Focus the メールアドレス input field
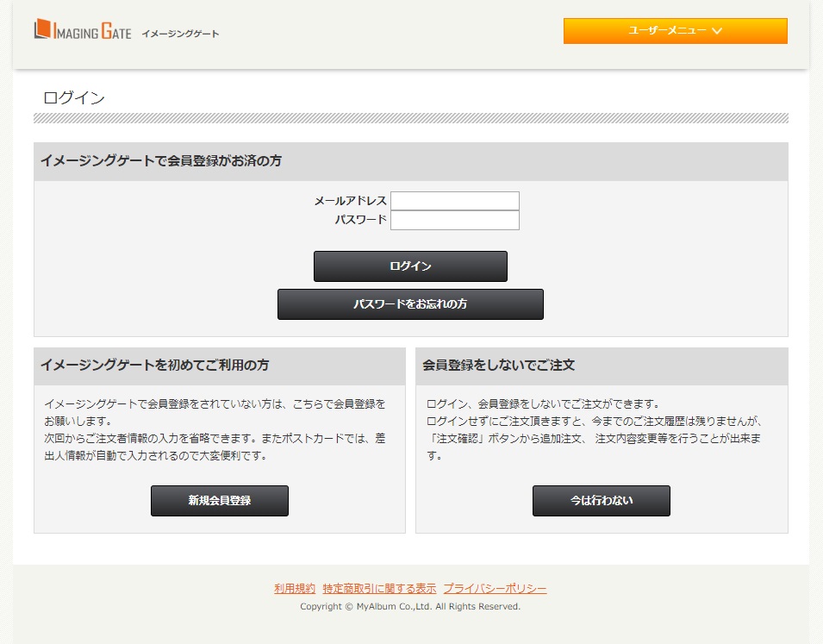823x644 pixels. pos(454,201)
